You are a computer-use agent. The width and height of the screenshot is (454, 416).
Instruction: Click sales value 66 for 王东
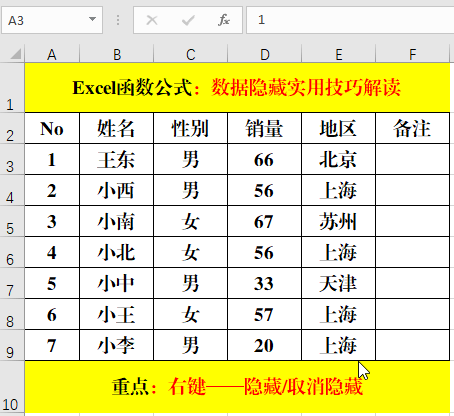[x=264, y=159]
